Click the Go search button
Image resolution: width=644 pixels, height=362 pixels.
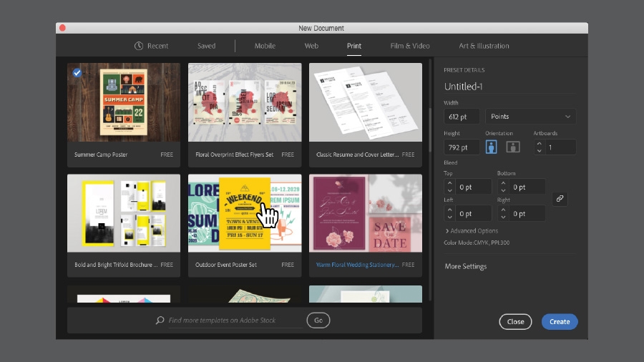tap(318, 320)
